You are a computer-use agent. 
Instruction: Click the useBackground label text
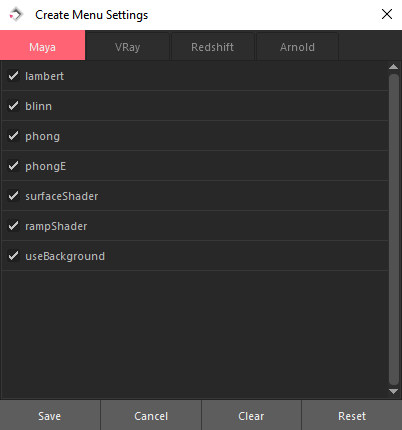coord(65,256)
